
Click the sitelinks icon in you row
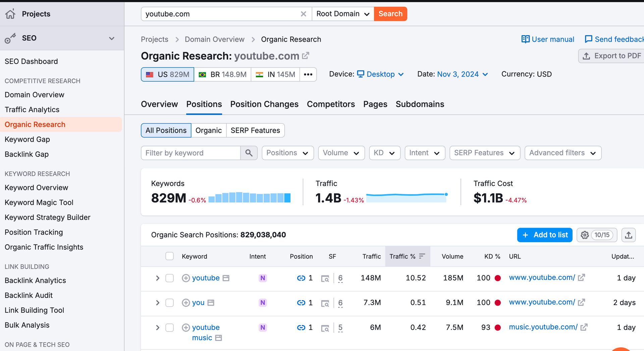[x=301, y=303]
